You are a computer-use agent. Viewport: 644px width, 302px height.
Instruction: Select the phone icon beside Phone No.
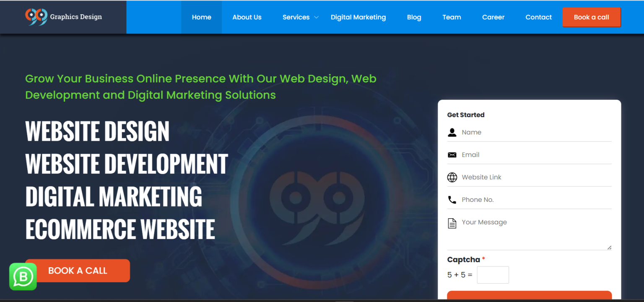(x=452, y=200)
